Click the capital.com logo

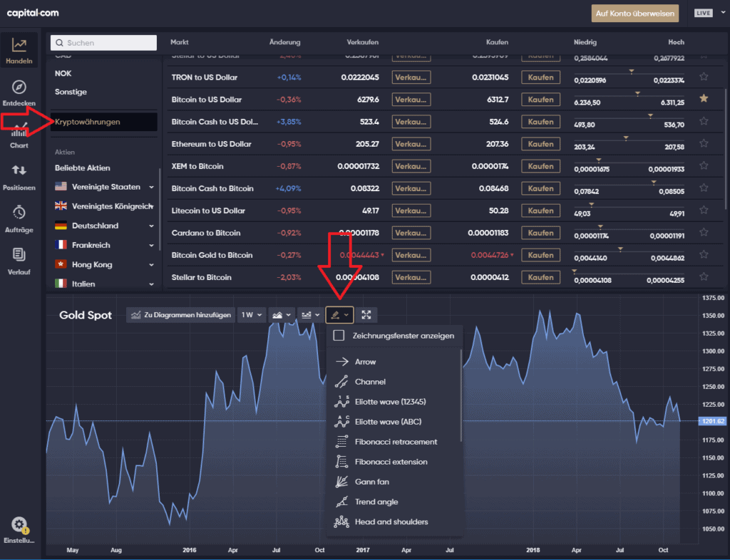pos(33,13)
